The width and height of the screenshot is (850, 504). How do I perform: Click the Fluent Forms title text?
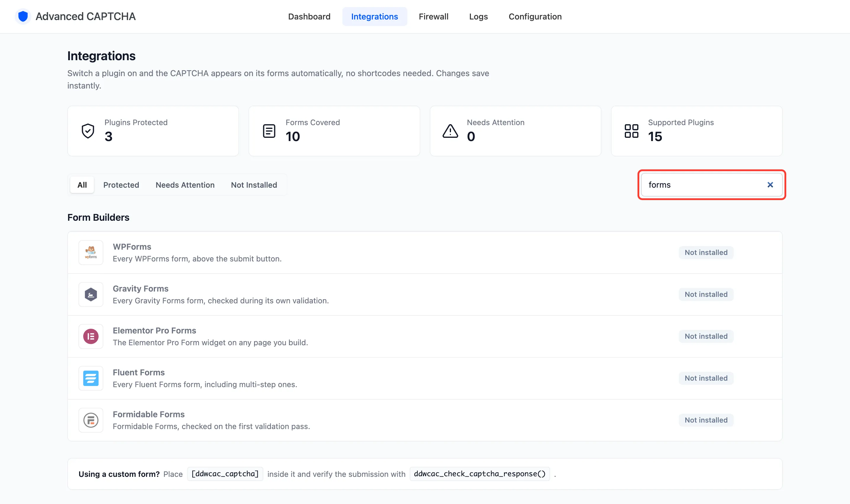pyautogui.click(x=138, y=372)
